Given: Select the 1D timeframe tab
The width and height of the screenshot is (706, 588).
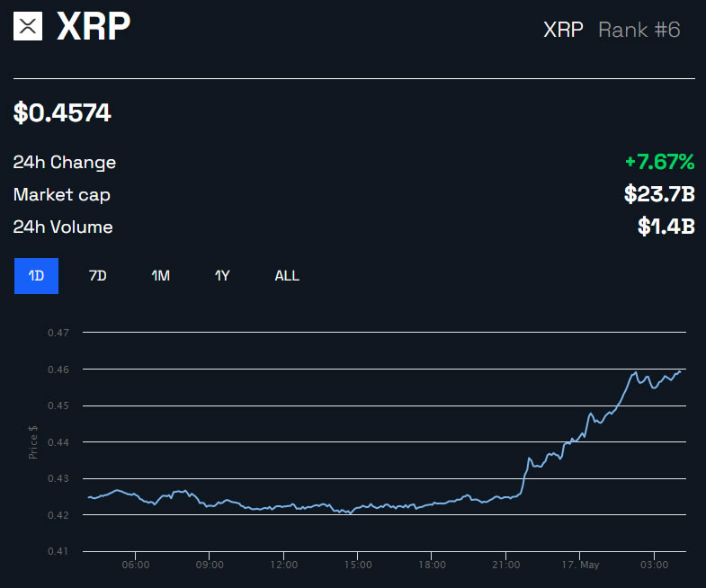Looking at the screenshot, I should (36, 276).
